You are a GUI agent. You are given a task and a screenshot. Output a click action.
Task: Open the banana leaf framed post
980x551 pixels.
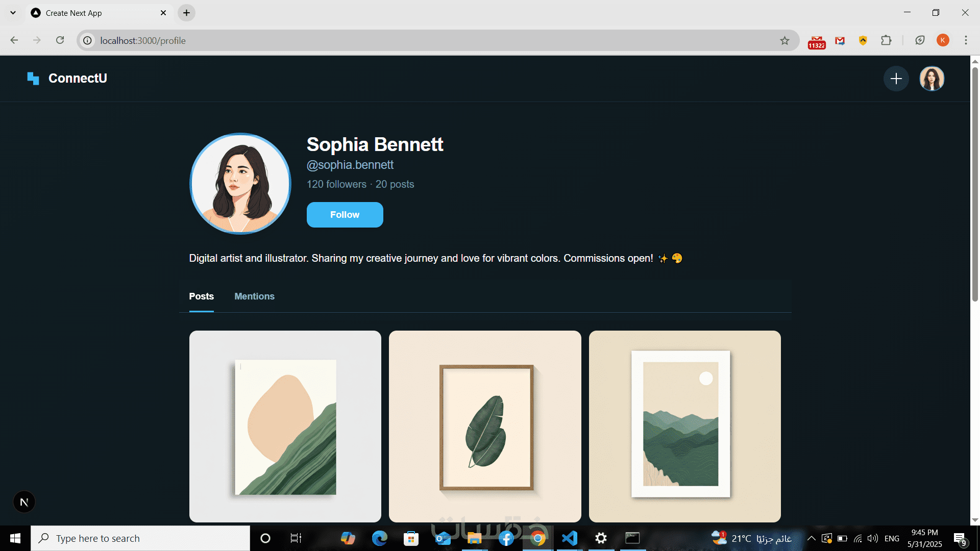[x=485, y=426]
